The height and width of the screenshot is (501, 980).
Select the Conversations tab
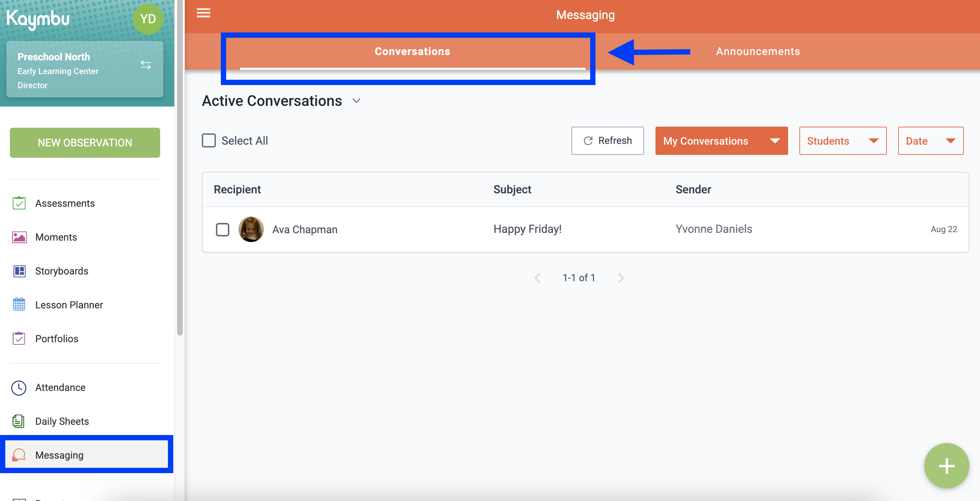412,52
